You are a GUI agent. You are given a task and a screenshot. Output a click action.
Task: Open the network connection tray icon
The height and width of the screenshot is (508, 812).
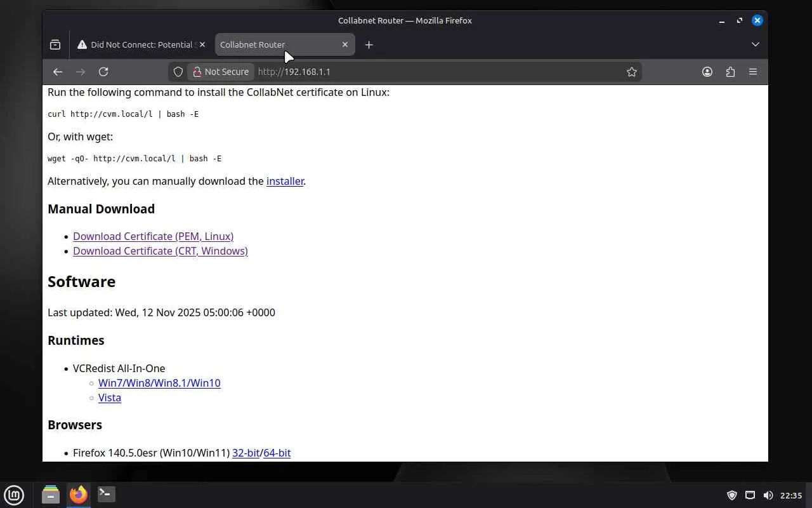750,495
